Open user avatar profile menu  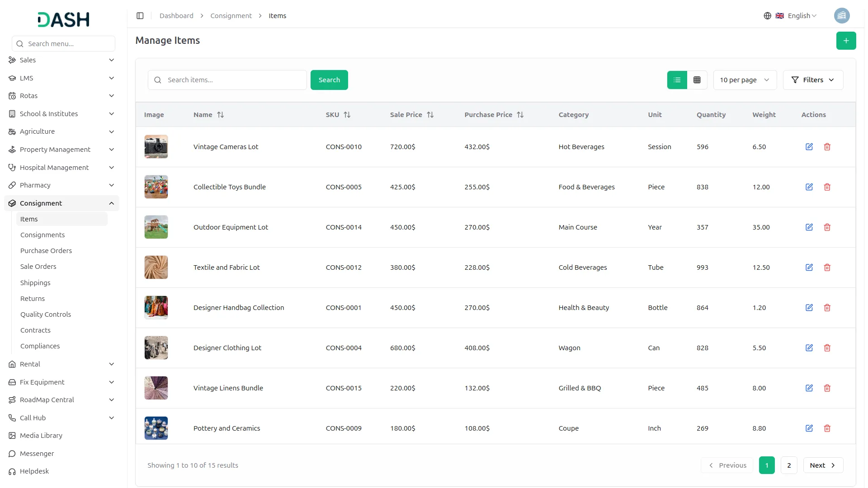841,16
